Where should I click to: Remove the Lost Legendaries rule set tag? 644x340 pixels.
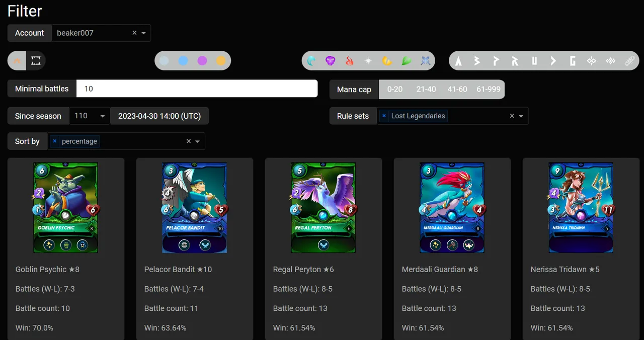click(x=384, y=116)
